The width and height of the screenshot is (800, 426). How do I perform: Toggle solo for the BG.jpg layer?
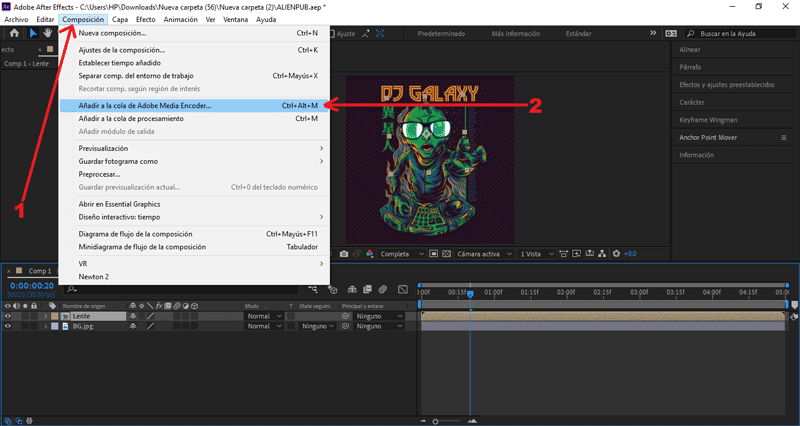pyautogui.click(x=25, y=326)
